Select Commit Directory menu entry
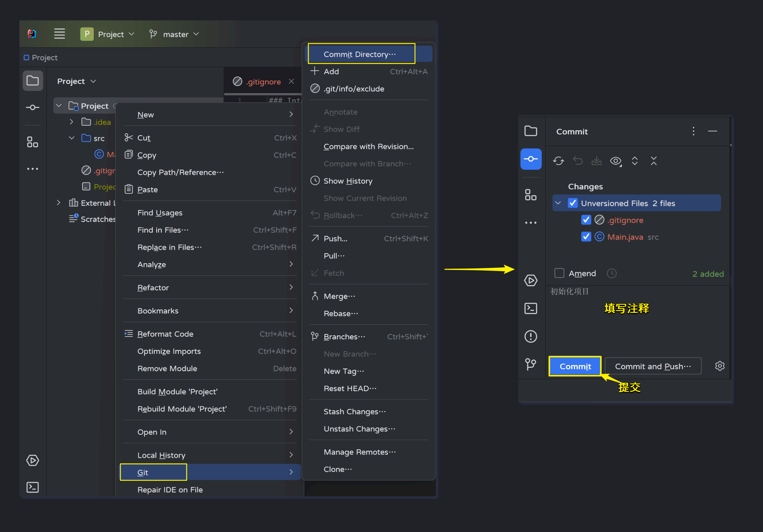 [360, 54]
